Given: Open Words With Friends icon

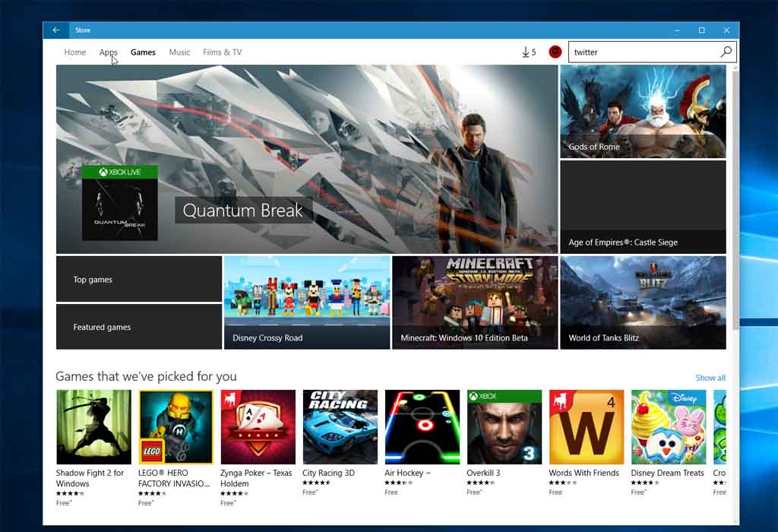Looking at the screenshot, I should (586, 427).
